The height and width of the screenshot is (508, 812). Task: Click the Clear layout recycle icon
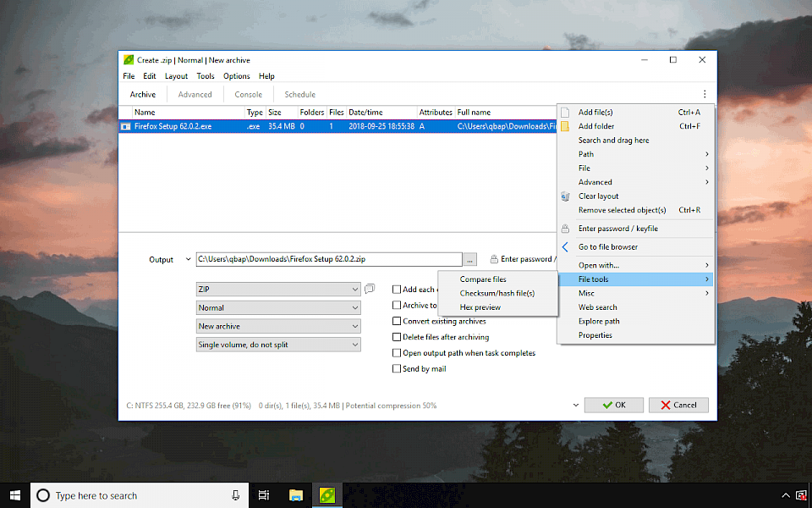pyautogui.click(x=565, y=196)
